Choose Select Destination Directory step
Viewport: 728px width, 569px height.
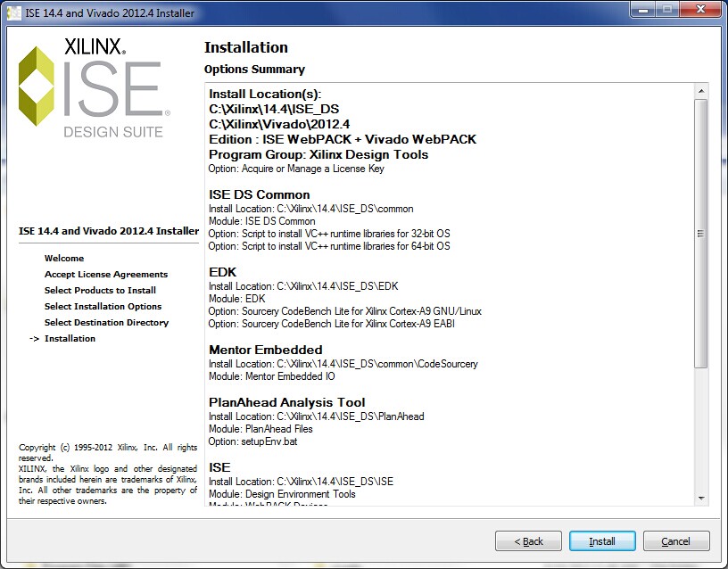(x=106, y=323)
